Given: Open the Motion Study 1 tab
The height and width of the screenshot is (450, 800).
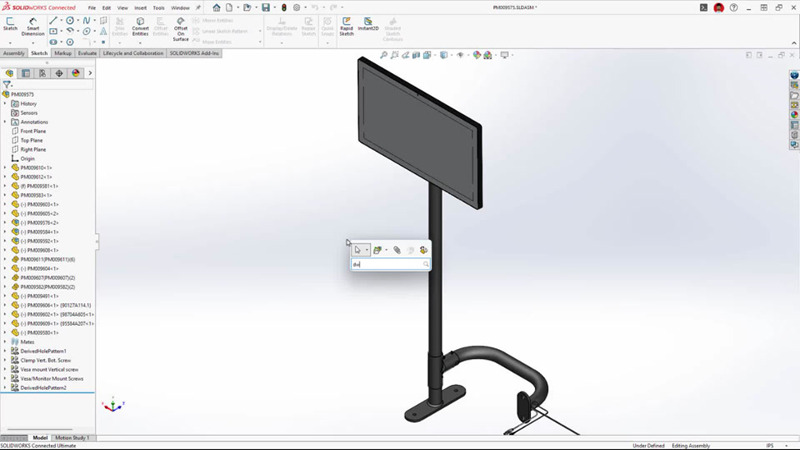Looking at the screenshot, I should click(x=73, y=438).
